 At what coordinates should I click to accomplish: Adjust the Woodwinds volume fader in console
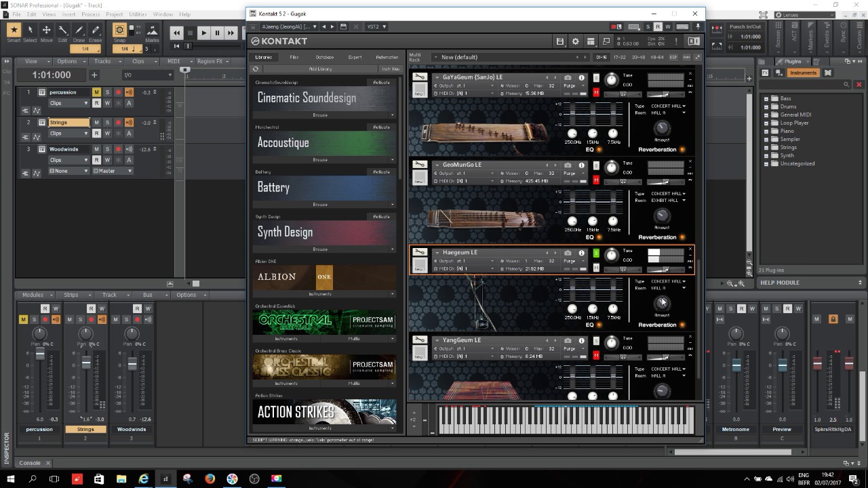(132, 365)
